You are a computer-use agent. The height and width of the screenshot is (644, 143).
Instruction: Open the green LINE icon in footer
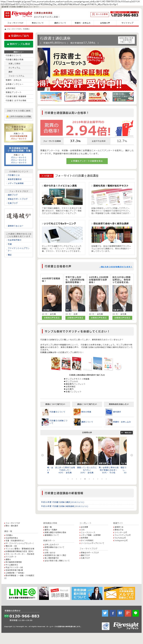pyautogui.click(x=135, y=613)
